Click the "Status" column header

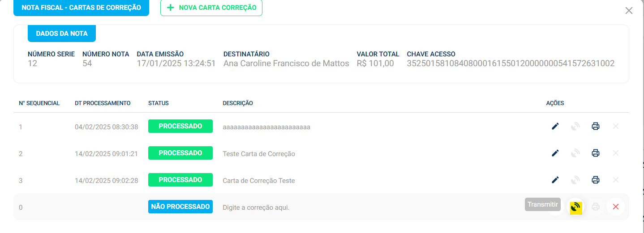159,103
